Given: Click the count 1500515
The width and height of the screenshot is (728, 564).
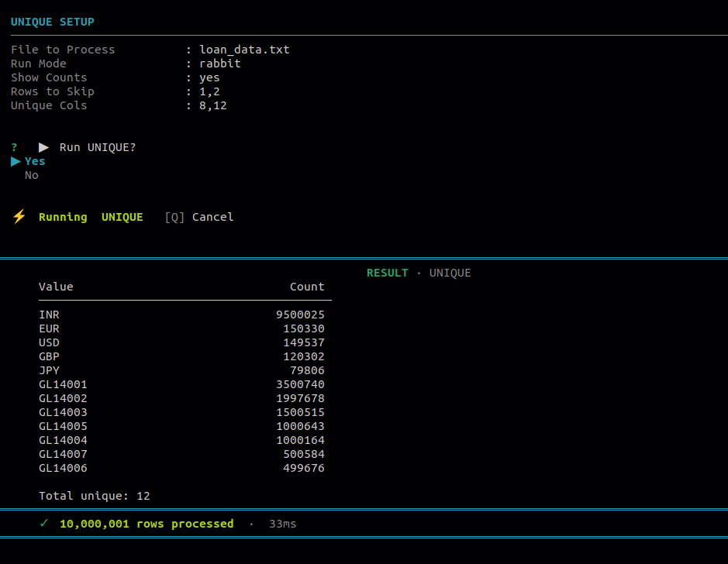Looking at the screenshot, I should click(300, 412).
